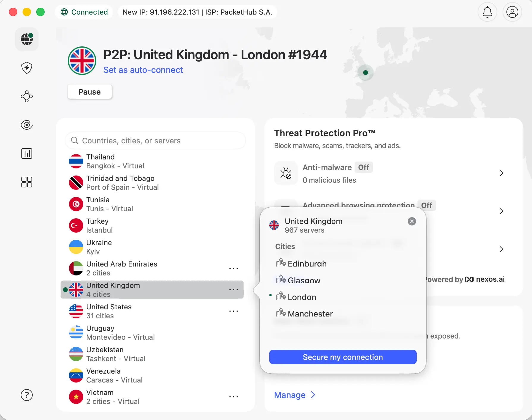Click the Secure my connection button
532x420 pixels.
(x=342, y=357)
